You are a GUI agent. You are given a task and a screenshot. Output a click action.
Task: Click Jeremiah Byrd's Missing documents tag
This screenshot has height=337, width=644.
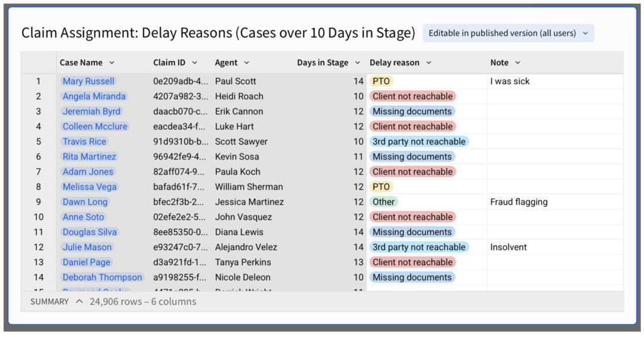pos(412,111)
